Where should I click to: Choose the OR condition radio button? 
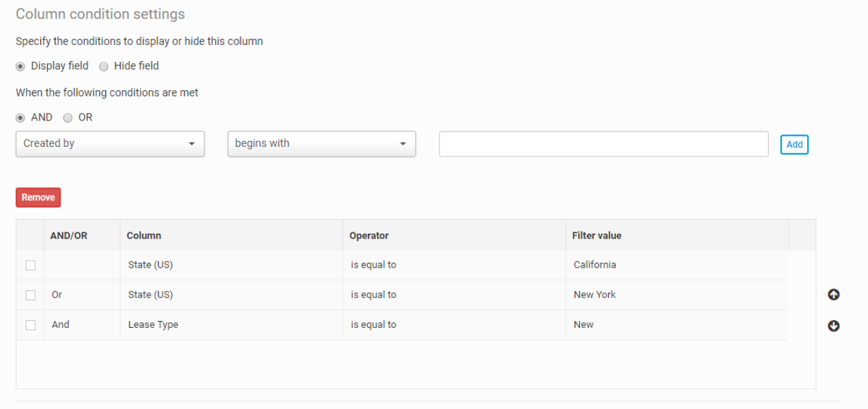[68, 118]
